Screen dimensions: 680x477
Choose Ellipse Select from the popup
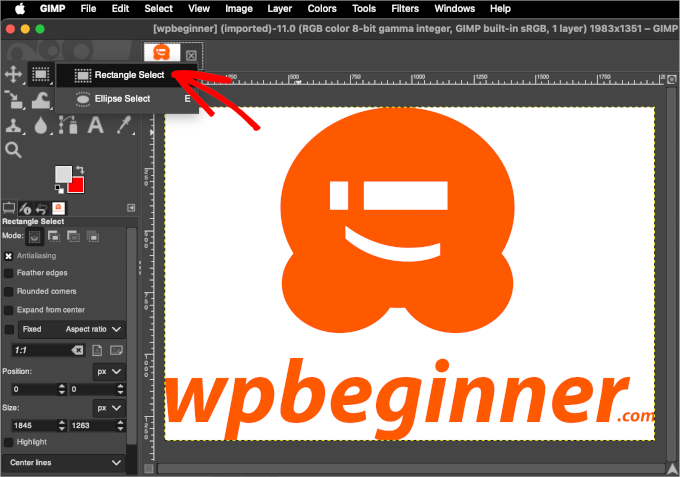click(122, 99)
